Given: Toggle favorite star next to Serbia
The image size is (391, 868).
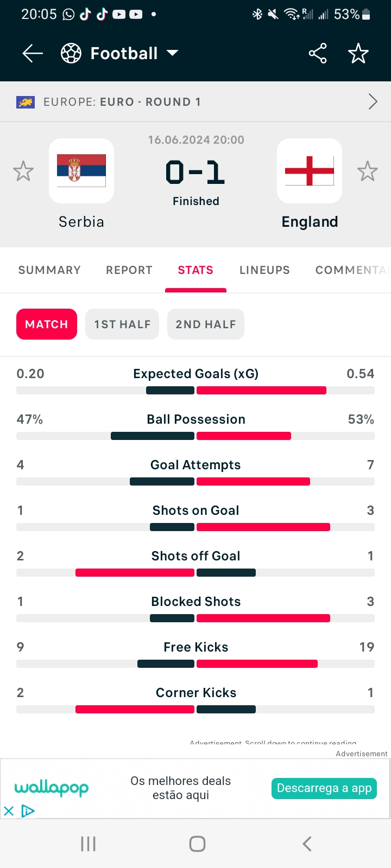Looking at the screenshot, I should [x=23, y=171].
